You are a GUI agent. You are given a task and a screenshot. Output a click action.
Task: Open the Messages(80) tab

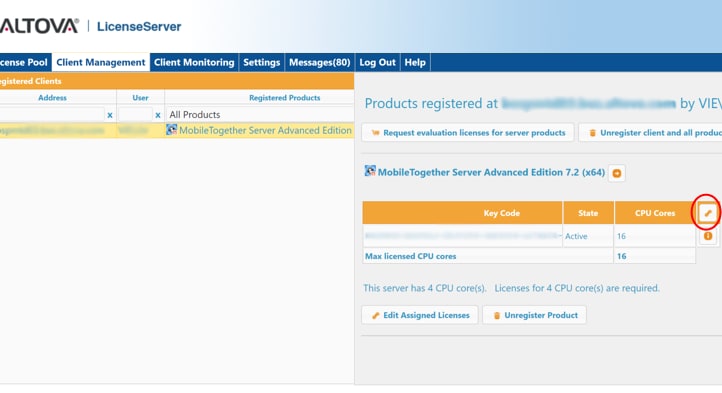coord(320,62)
